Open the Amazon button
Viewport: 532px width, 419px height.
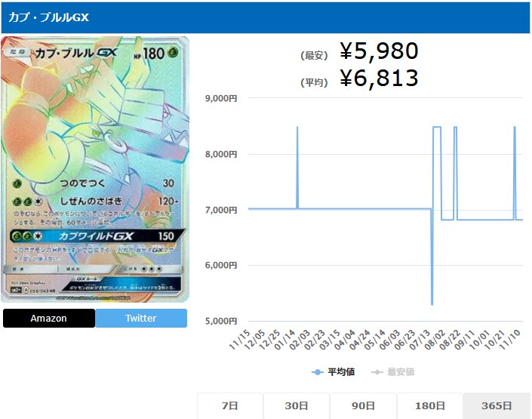coord(49,318)
